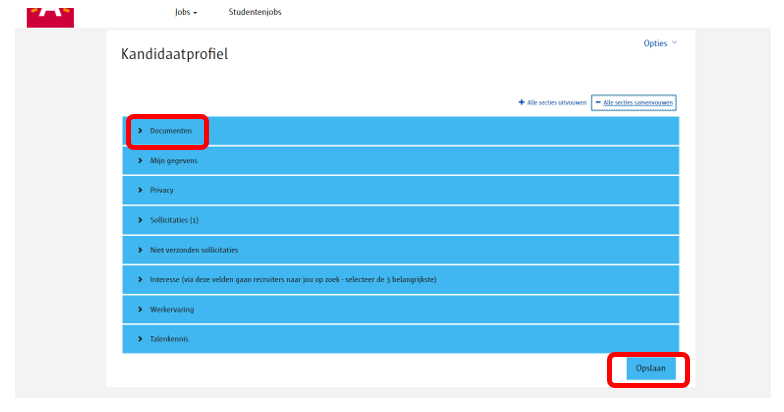Click the Kandidaatprofiel page heading

tap(174, 54)
